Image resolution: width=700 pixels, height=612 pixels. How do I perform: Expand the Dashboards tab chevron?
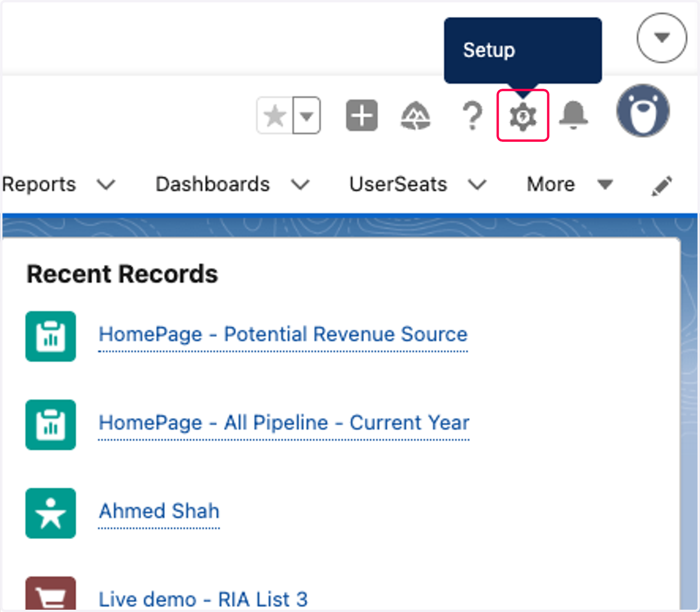(x=300, y=185)
